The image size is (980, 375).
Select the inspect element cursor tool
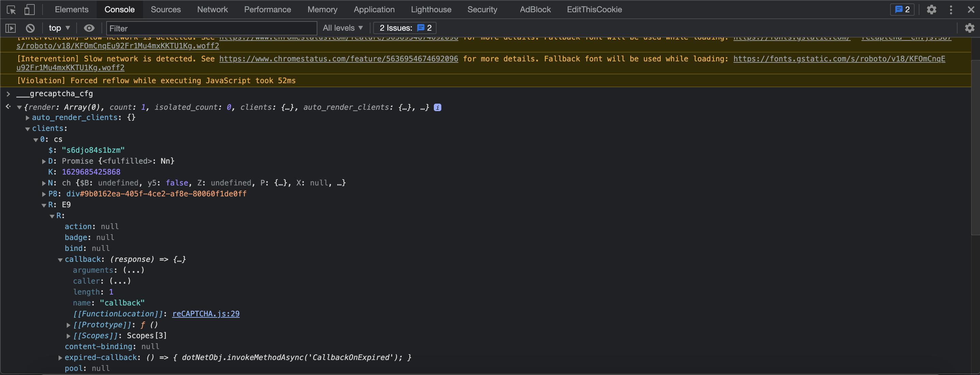[11, 10]
